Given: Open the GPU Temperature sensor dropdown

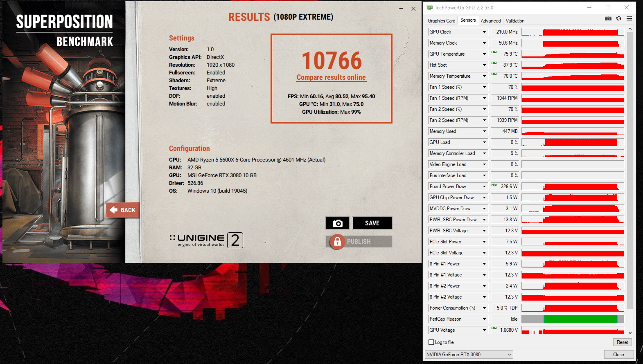Looking at the screenshot, I should (x=484, y=54).
